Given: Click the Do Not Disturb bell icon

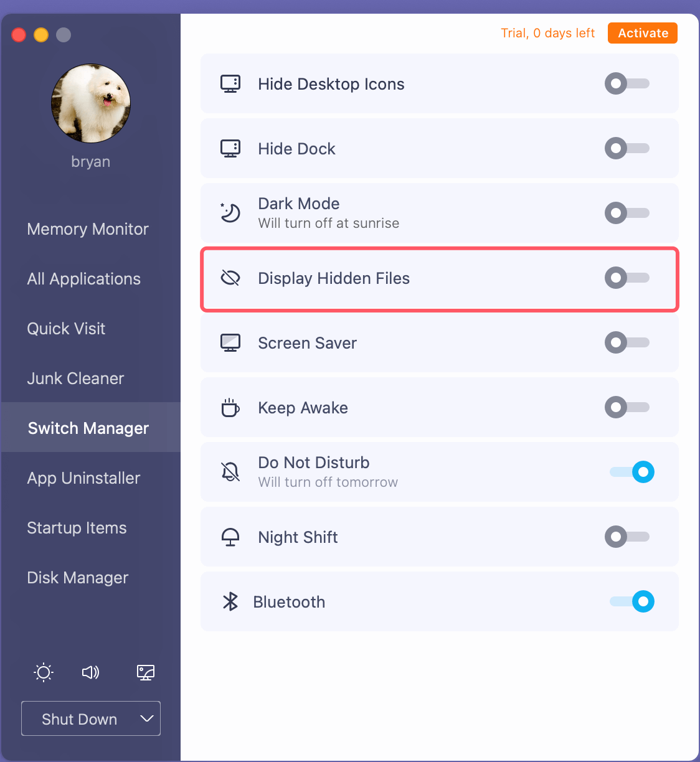Looking at the screenshot, I should (230, 472).
